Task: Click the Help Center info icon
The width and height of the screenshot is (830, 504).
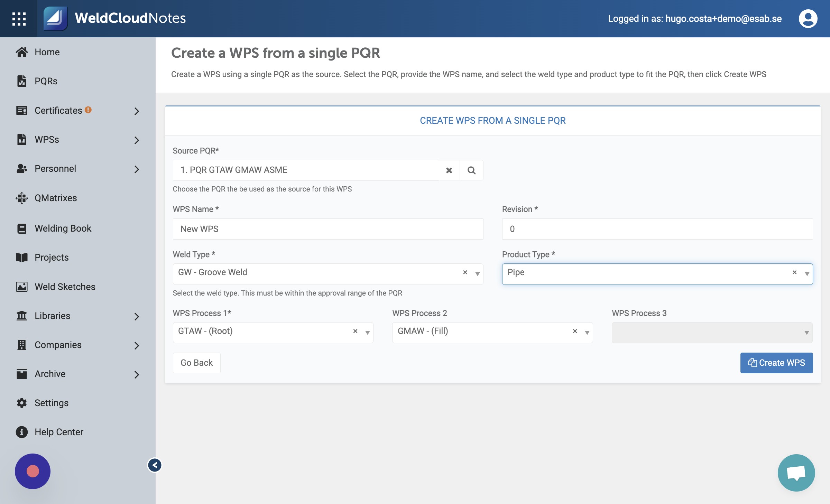Action: (22, 432)
